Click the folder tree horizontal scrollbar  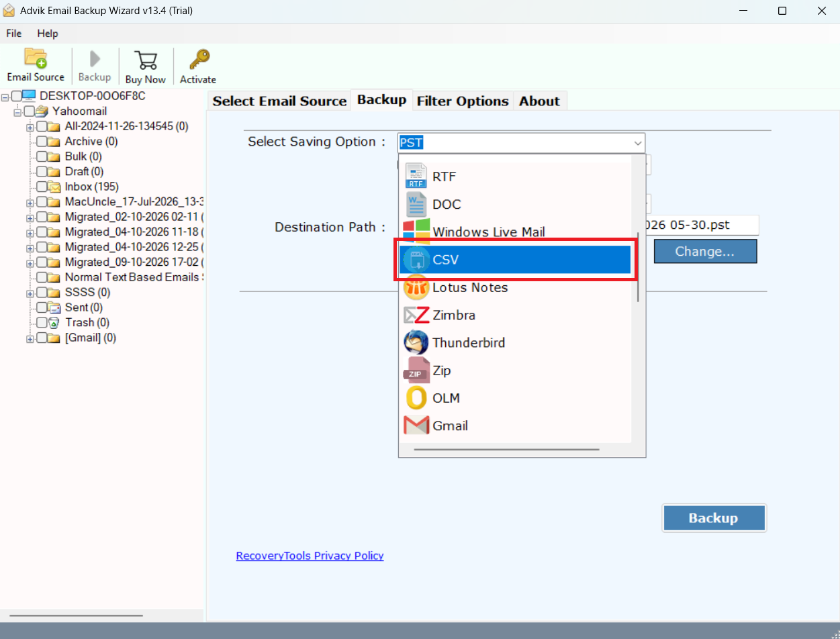coord(76,616)
